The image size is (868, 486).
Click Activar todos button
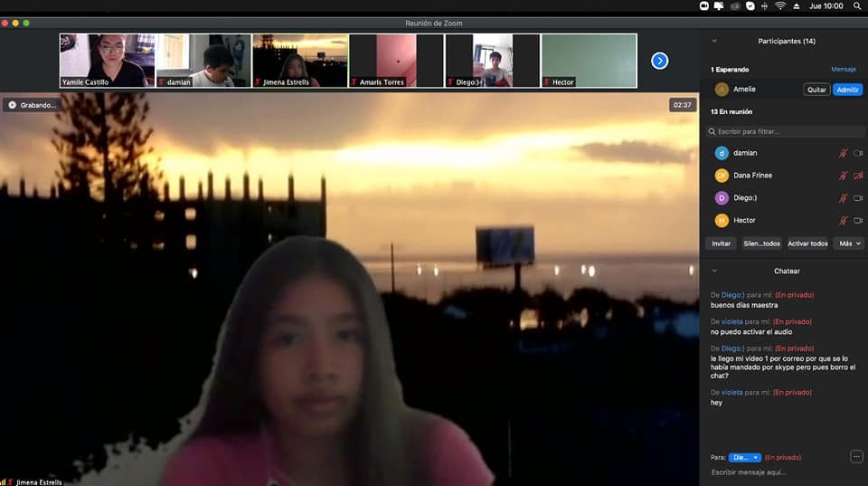point(807,243)
